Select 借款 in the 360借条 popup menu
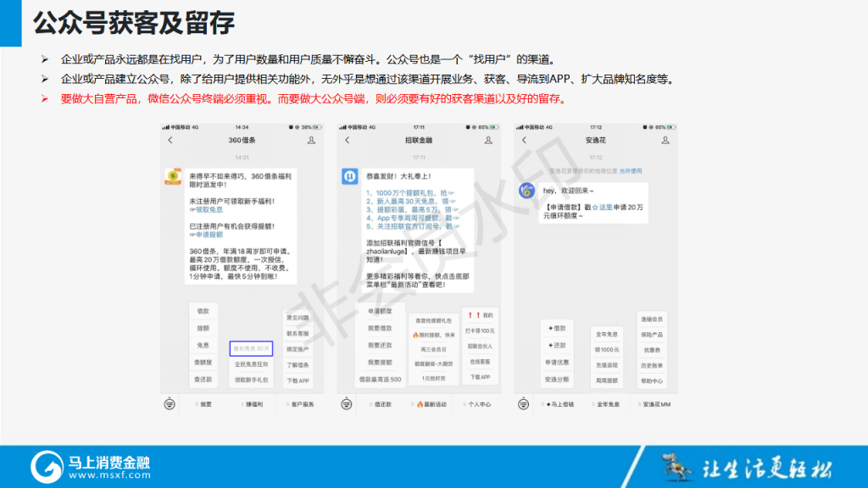Viewport: 868px width, 488px height. point(203,312)
